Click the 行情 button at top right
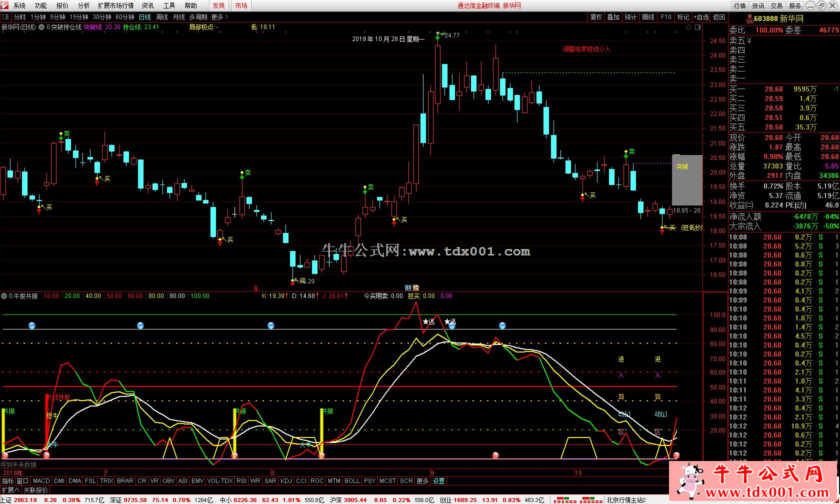 pyautogui.click(x=740, y=5)
